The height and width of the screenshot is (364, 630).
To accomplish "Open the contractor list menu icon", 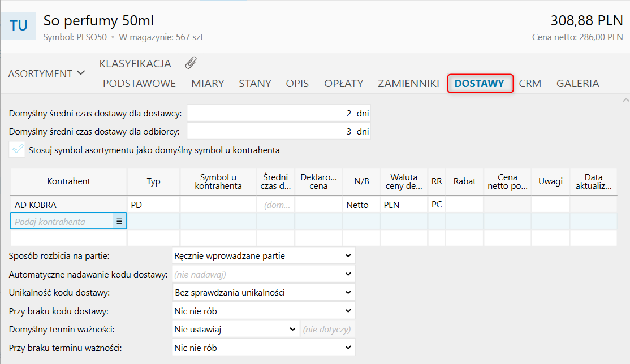I will pos(119,222).
